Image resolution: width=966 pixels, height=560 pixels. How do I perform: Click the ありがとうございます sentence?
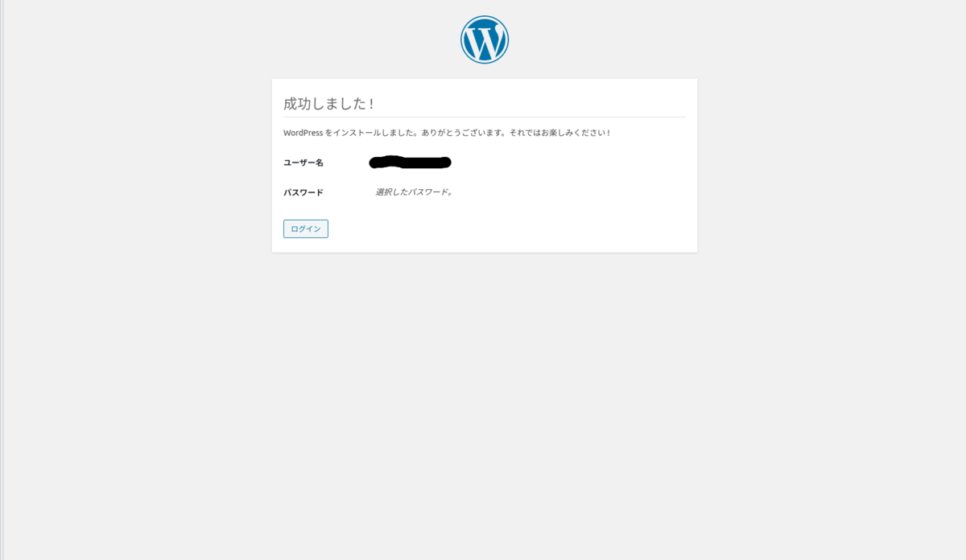[x=461, y=133]
